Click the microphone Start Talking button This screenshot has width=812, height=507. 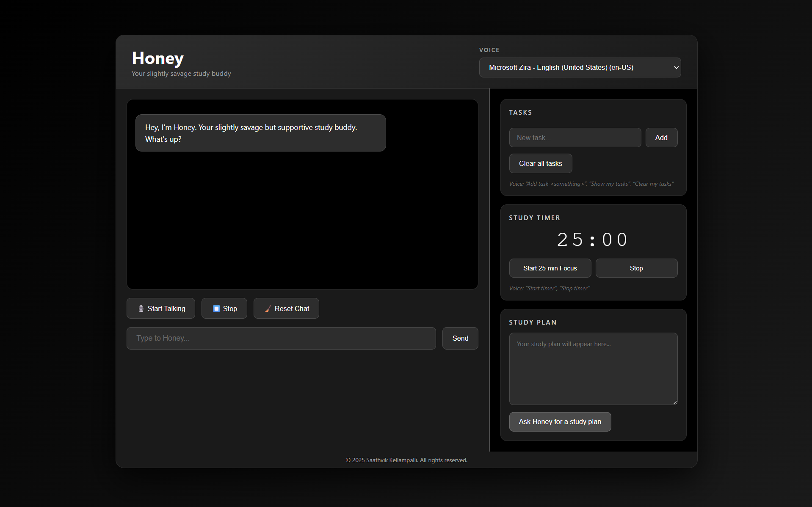tap(160, 309)
